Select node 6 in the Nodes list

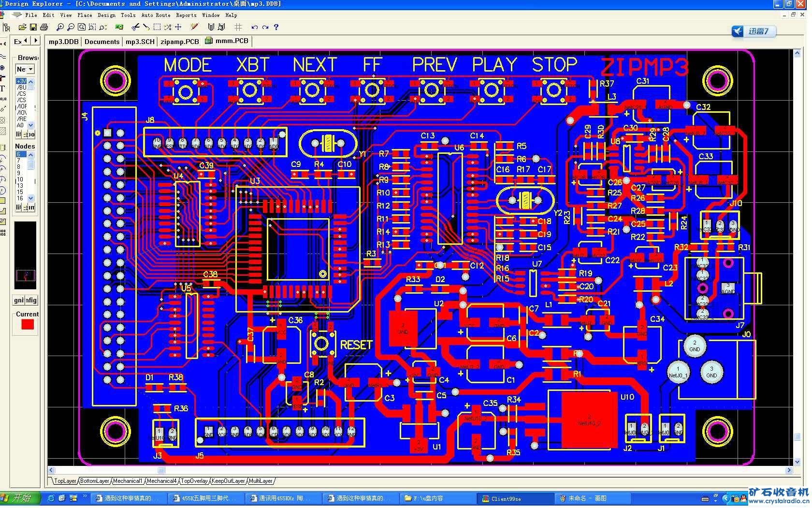click(x=21, y=154)
